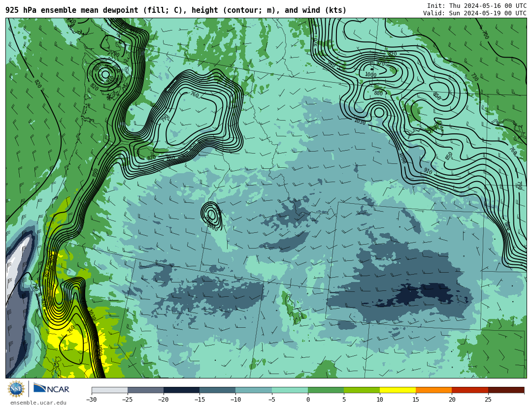Click the Valid time text
The image size is (532, 409).
coord(475,13)
